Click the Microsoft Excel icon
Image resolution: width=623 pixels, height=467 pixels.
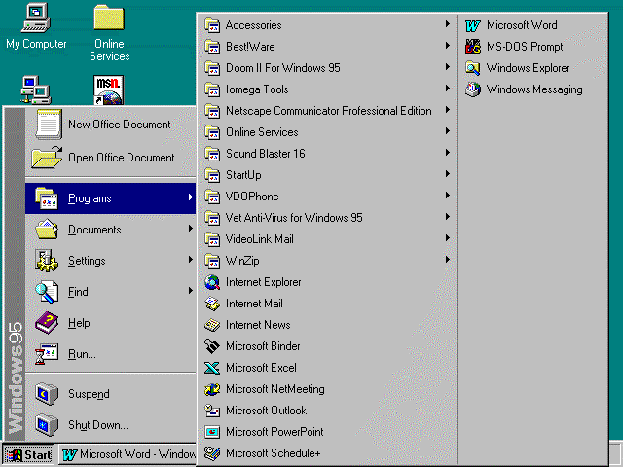pyautogui.click(x=212, y=368)
